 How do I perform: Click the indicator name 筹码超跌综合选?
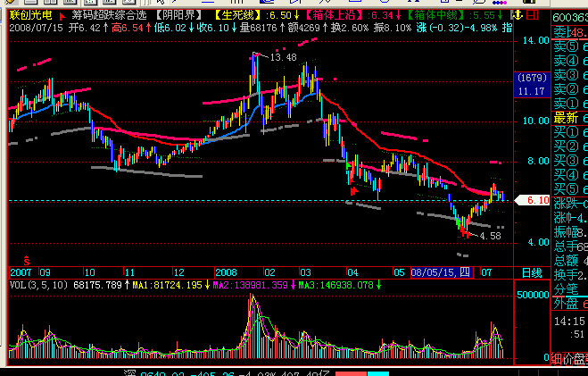click(109, 15)
